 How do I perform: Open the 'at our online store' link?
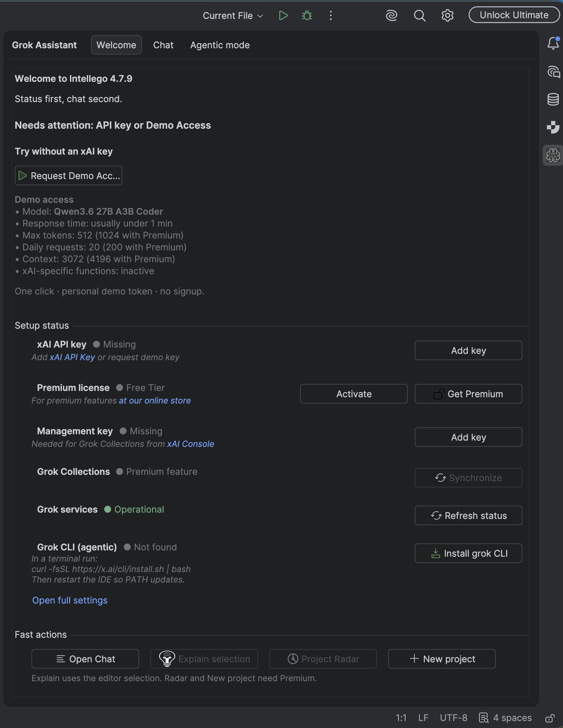click(155, 400)
